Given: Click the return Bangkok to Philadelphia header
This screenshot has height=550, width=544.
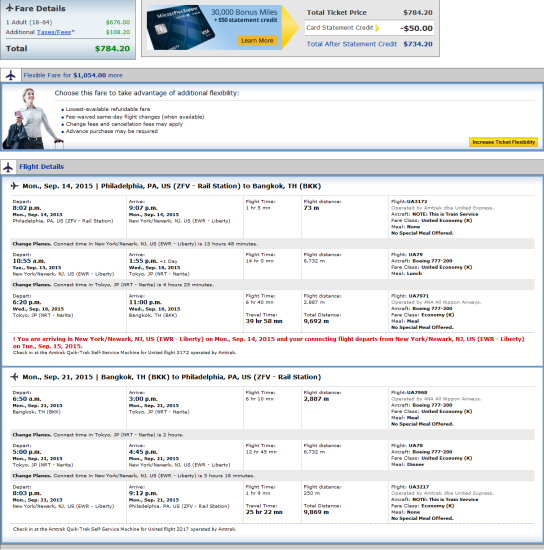Looking at the screenshot, I should click(172, 377).
